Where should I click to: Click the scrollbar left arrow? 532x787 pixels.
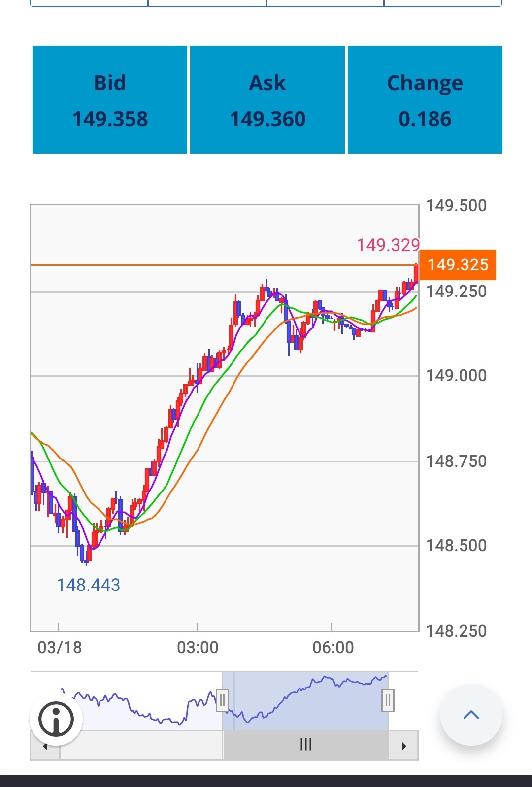pyautogui.click(x=45, y=746)
